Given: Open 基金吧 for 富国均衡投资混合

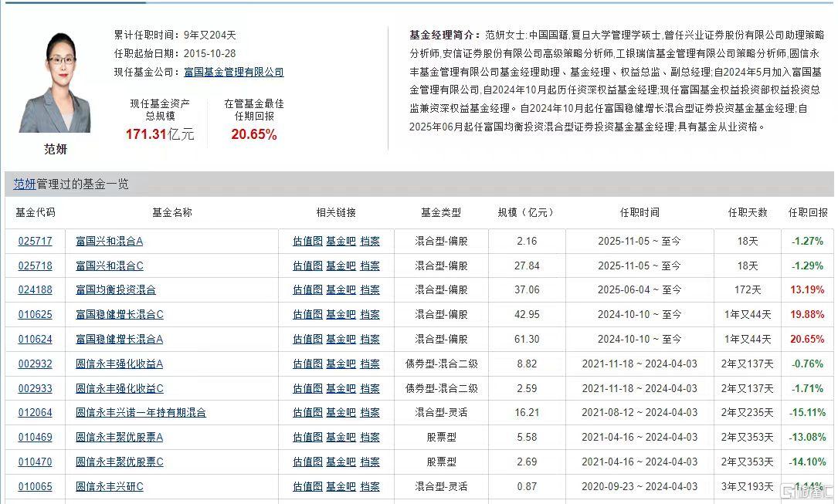Looking at the screenshot, I should point(340,289).
